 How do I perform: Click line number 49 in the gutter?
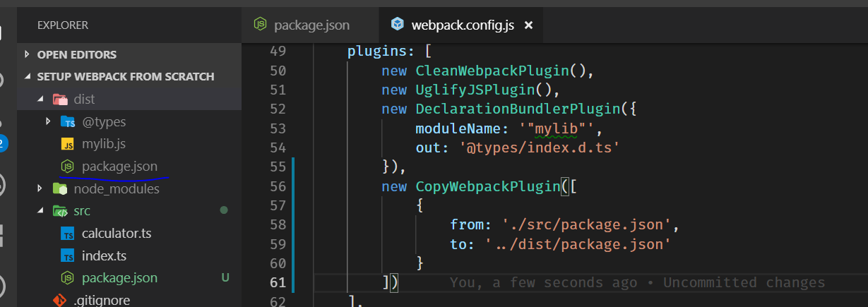[x=278, y=52]
